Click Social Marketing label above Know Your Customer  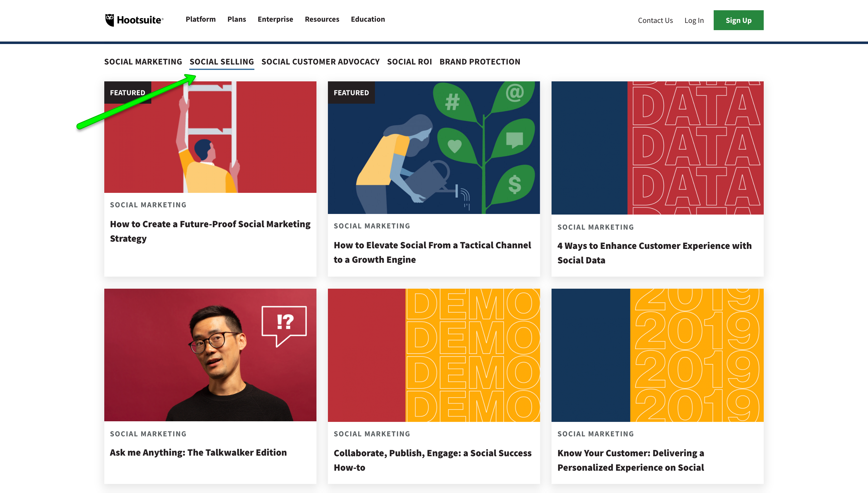(596, 434)
